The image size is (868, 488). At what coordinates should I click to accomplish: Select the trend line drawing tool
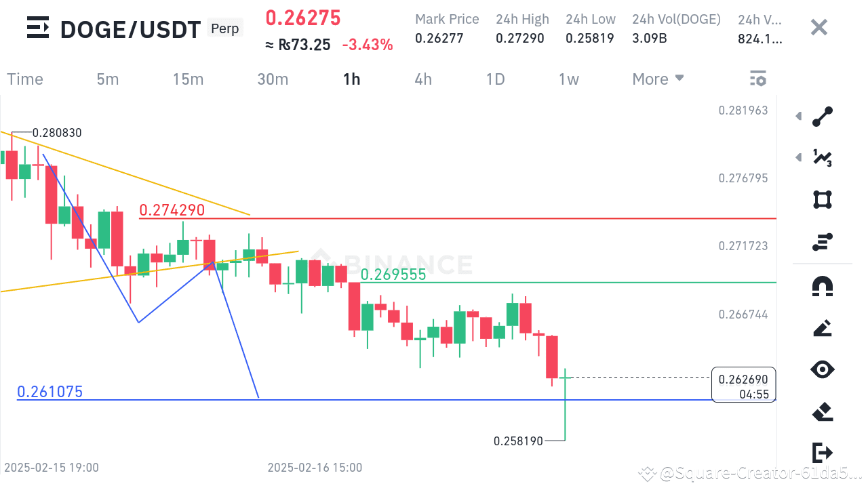pos(823,116)
